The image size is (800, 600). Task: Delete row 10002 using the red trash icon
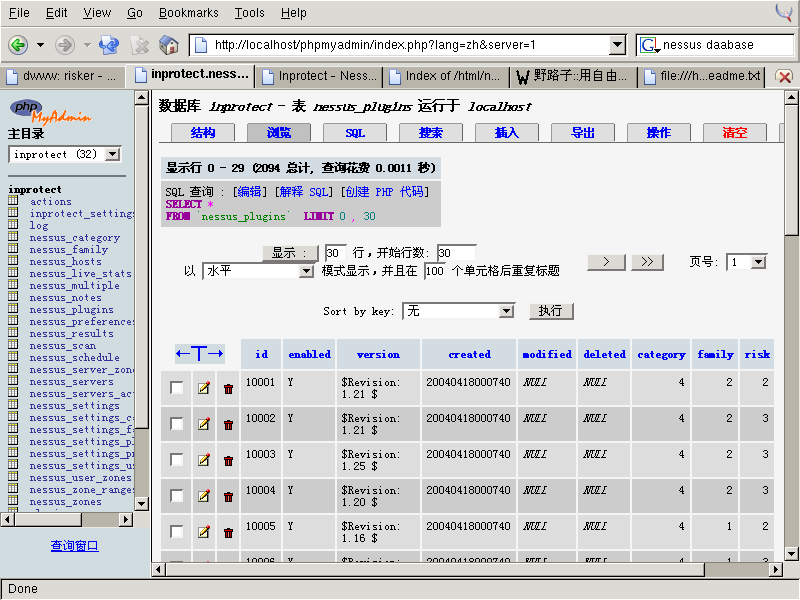227,423
